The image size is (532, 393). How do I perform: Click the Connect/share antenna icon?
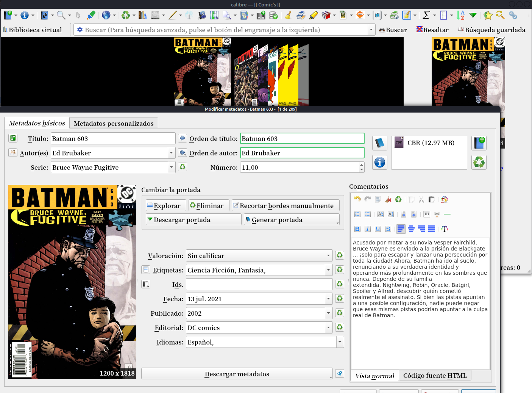coord(189,15)
